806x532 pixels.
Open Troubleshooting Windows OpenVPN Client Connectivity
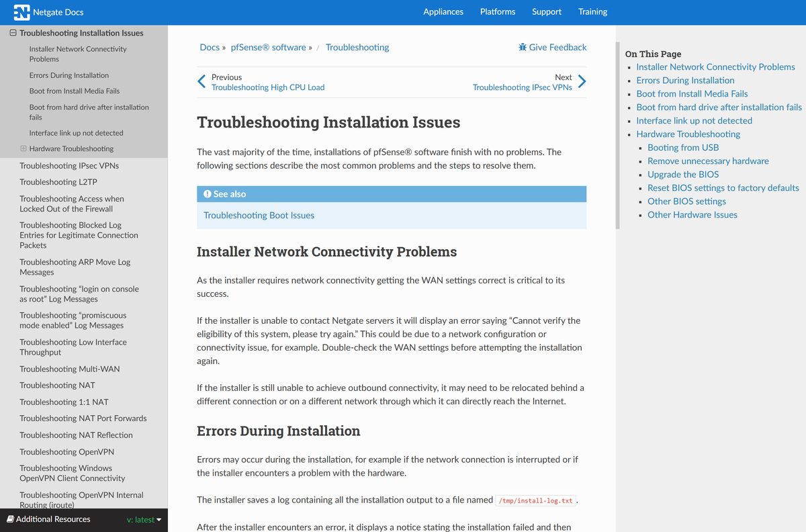tap(72, 473)
